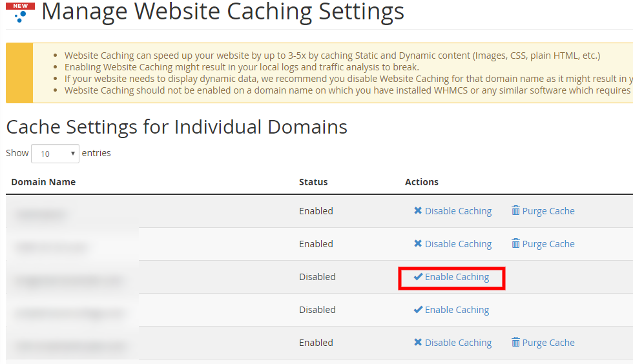Screen dimensions: 633x364
Task: Click the red NEW badge above the logo
Action: 20,6
